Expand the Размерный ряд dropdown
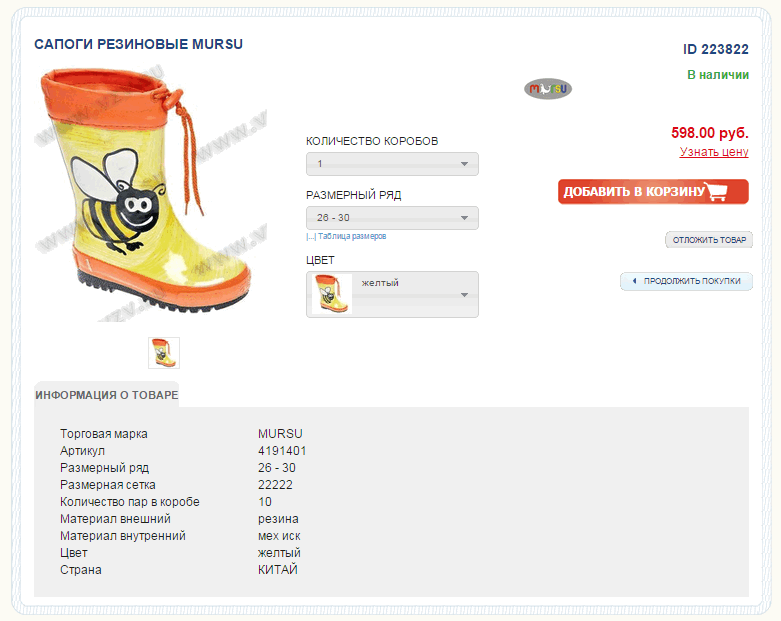Screen dimensions: 781x621 pyautogui.click(x=392, y=218)
